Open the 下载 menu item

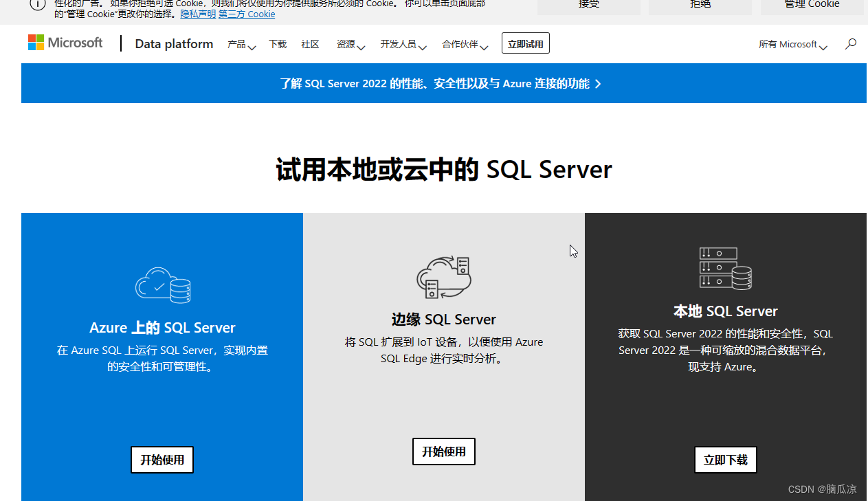[x=278, y=44]
